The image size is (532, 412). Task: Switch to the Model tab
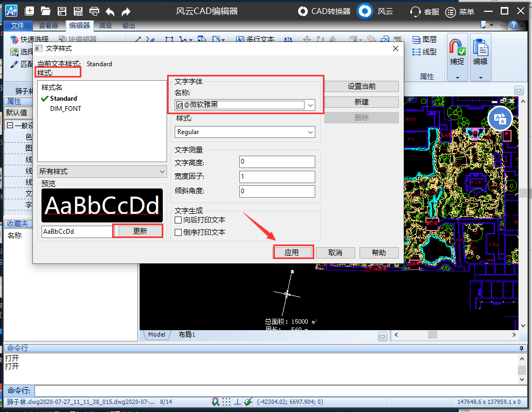point(157,334)
